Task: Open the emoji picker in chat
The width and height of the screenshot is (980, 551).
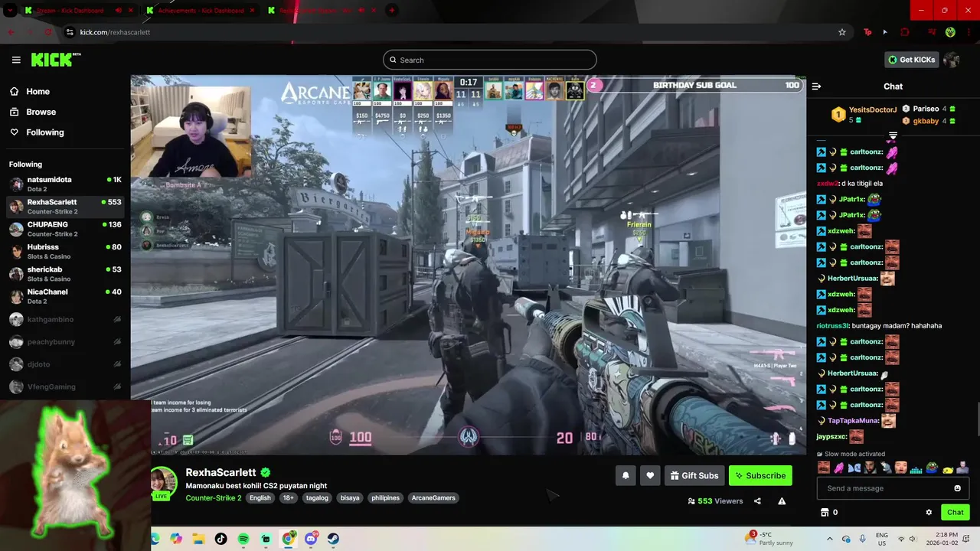Action: [957, 488]
